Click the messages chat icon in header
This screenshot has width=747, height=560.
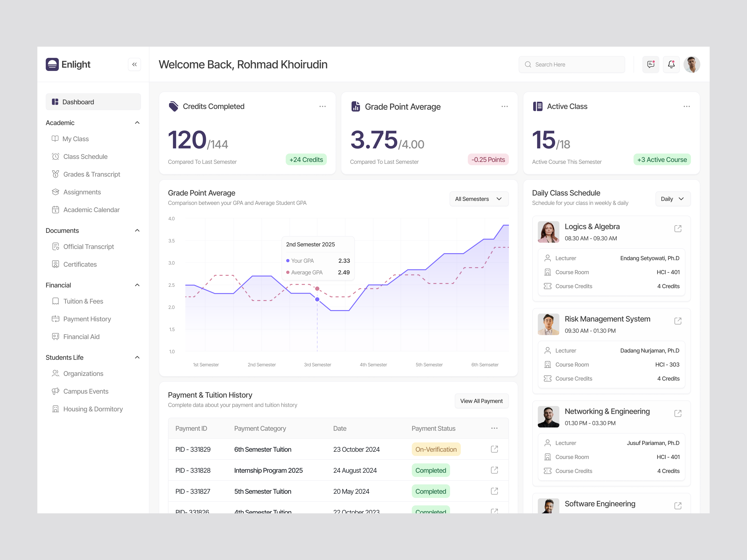click(651, 64)
